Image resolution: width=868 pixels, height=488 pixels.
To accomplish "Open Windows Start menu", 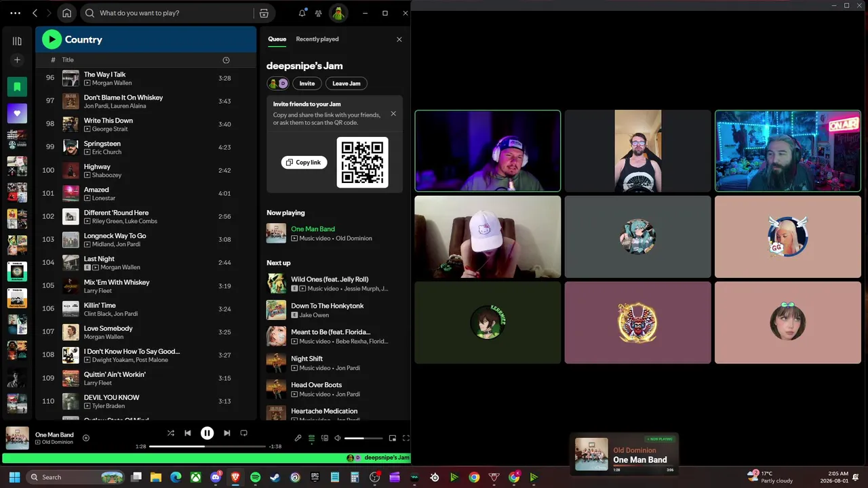I will click(x=15, y=477).
